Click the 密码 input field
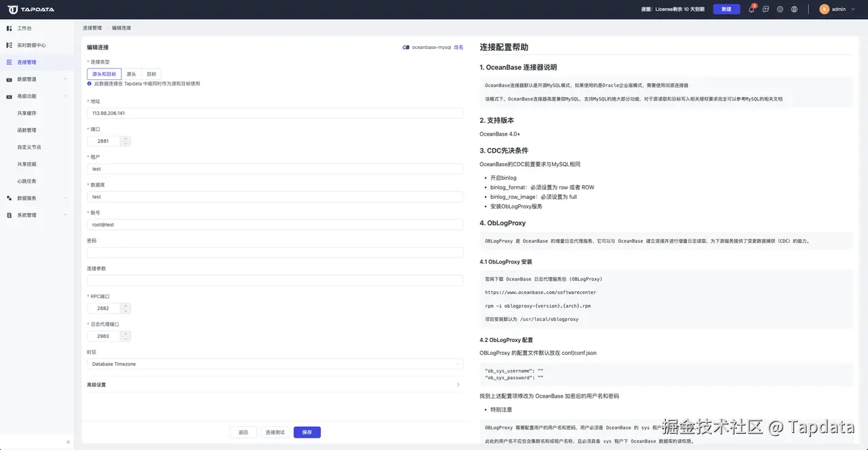This screenshot has width=868, height=450. (x=275, y=252)
